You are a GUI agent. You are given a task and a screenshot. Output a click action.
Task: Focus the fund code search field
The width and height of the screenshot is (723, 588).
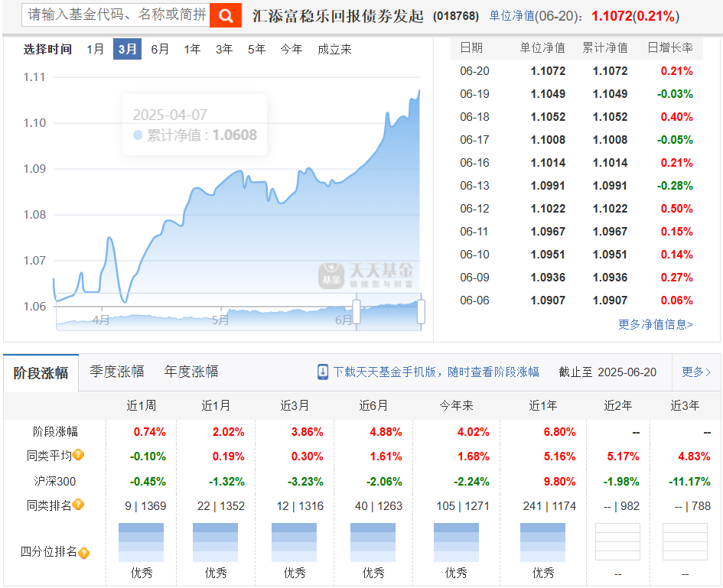[x=116, y=15]
